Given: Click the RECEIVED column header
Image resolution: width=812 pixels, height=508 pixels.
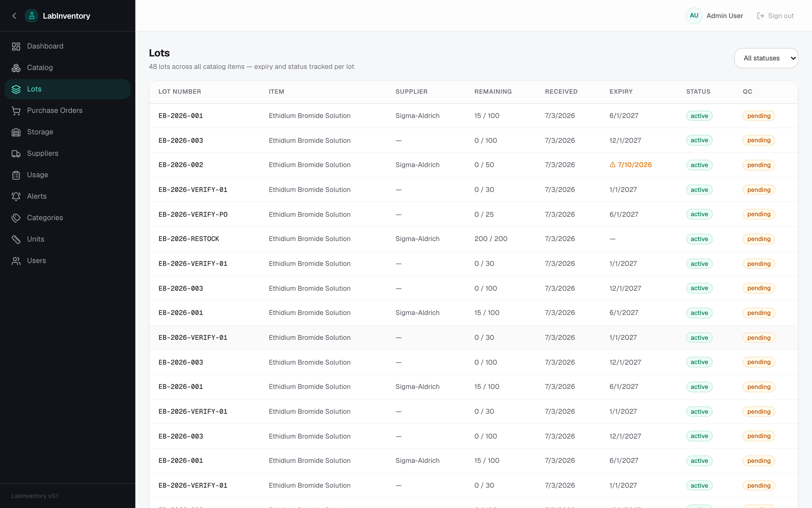Looking at the screenshot, I should click(x=561, y=92).
